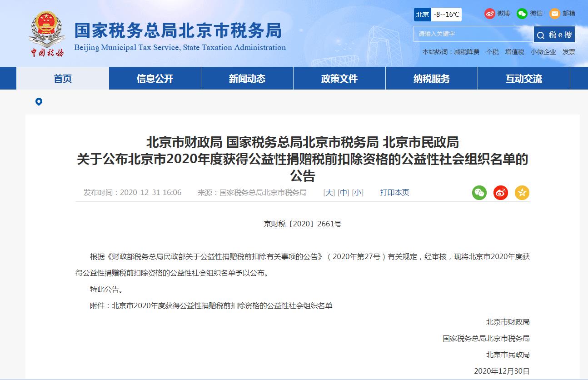Open the 信息公开 navigation menu
This screenshot has height=380, width=588.
point(155,79)
